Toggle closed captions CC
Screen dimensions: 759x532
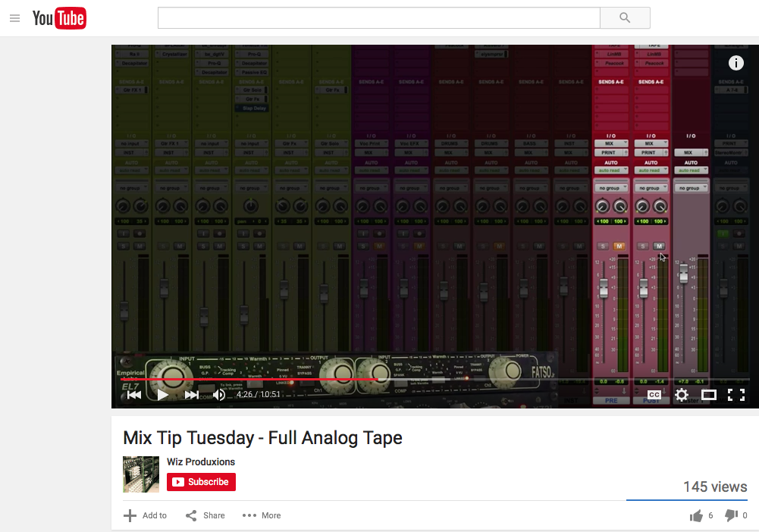(654, 395)
